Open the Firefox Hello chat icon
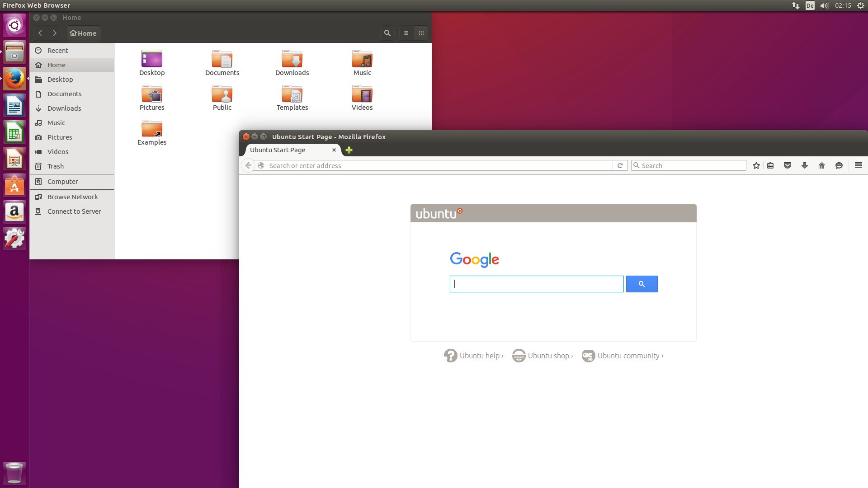868x488 pixels. pos(839,165)
